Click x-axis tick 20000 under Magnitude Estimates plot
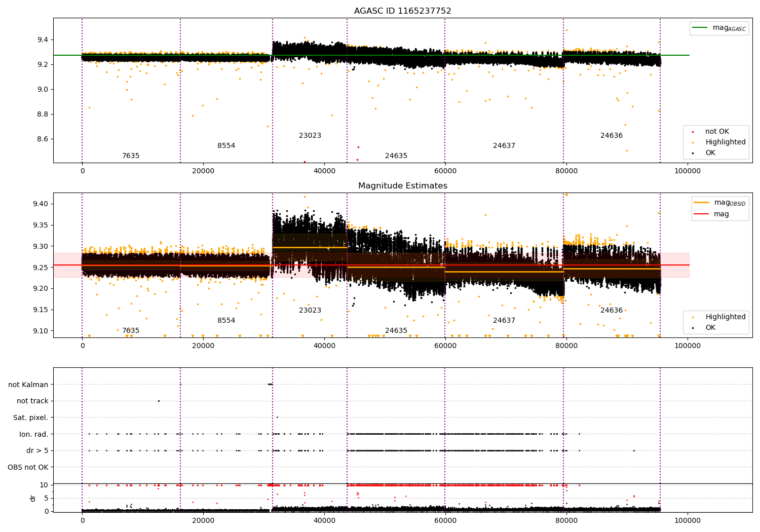Viewport: 760px width, 532px height. click(203, 346)
